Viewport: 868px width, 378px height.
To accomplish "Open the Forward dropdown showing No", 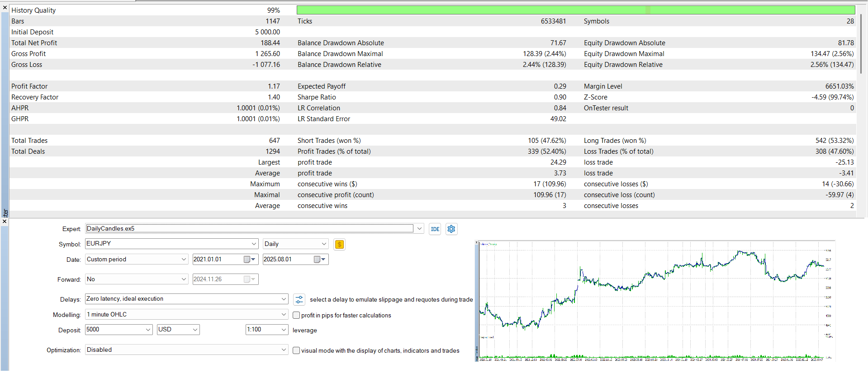I will [137, 279].
